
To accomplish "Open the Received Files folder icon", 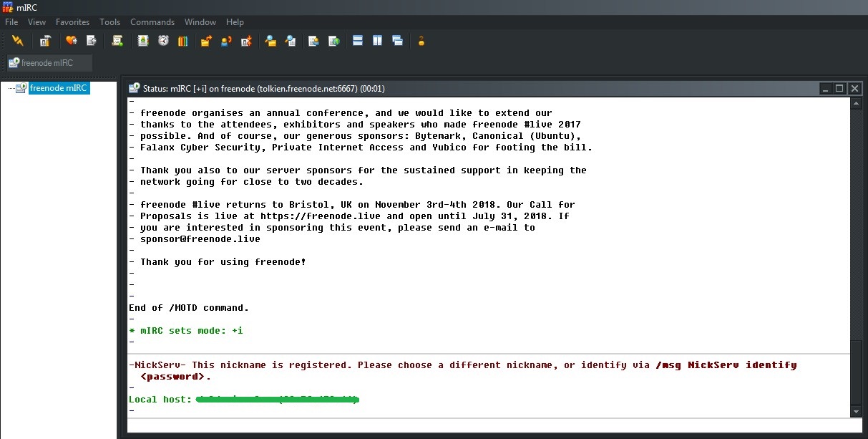I will click(270, 41).
